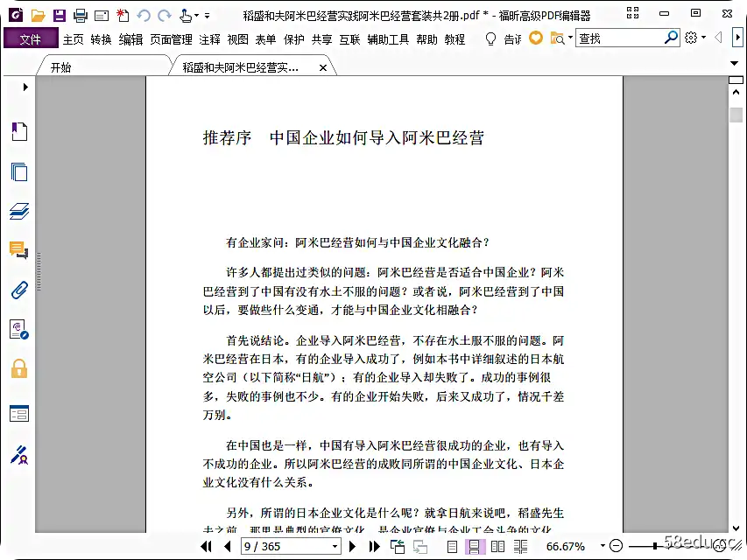Open the page thumbnails panel

coord(19,171)
